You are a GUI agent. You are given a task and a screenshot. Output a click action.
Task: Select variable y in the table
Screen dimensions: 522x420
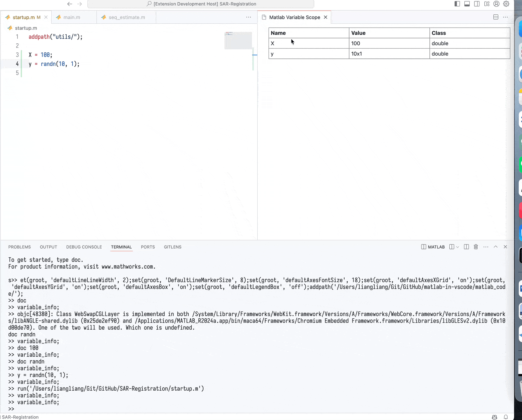[309, 54]
